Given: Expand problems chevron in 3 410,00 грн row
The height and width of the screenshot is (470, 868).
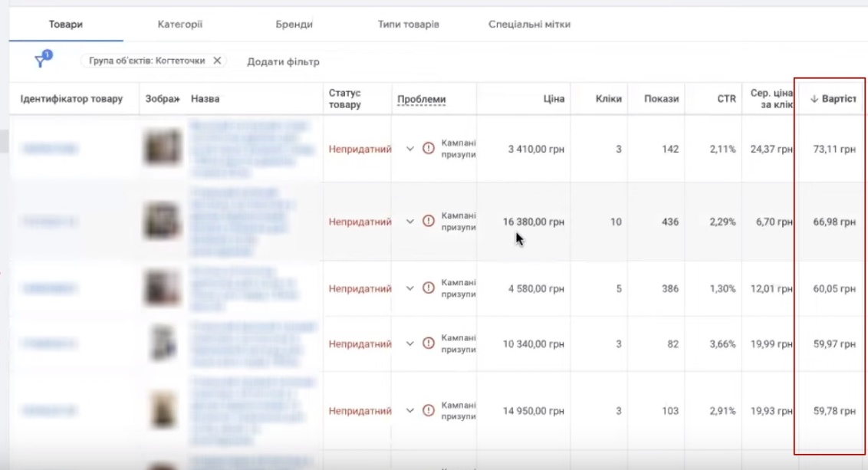Looking at the screenshot, I should 410,149.
